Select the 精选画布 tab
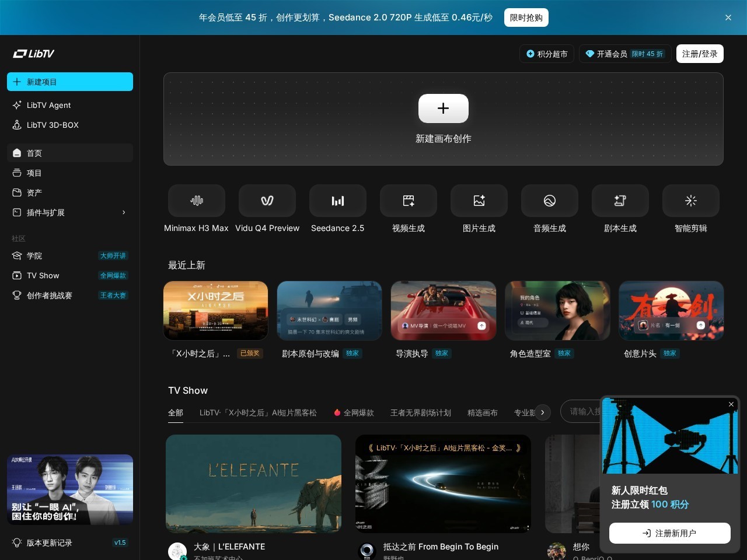 [x=483, y=413]
